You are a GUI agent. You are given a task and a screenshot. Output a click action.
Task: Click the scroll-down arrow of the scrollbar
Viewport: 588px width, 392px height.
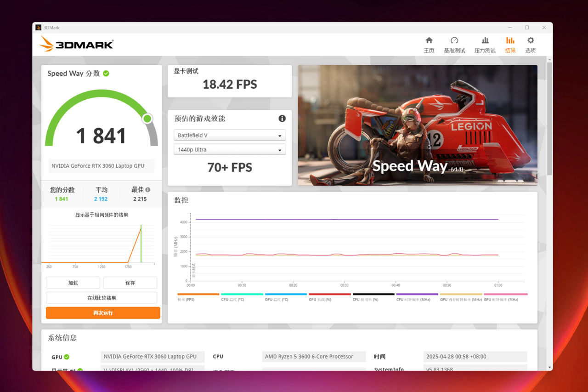click(x=549, y=367)
